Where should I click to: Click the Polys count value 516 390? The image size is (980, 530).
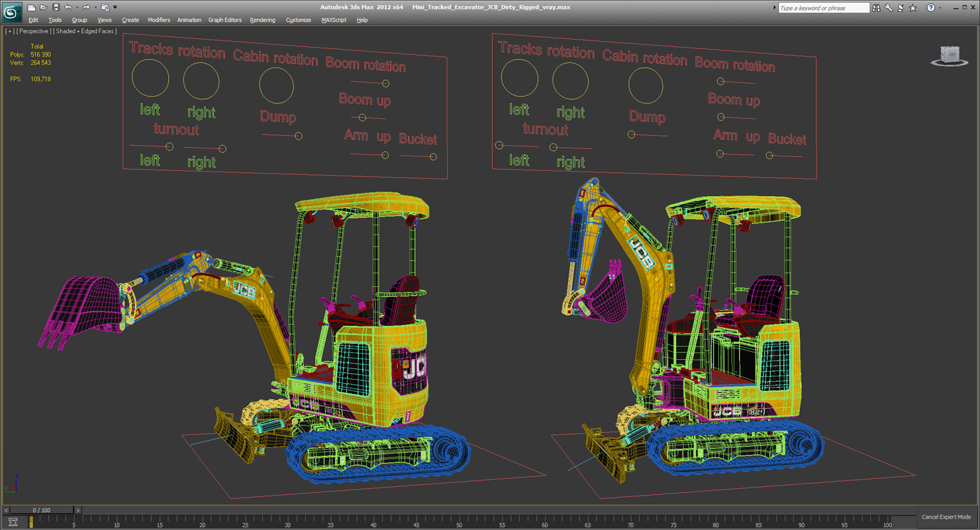pyautogui.click(x=40, y=54)
